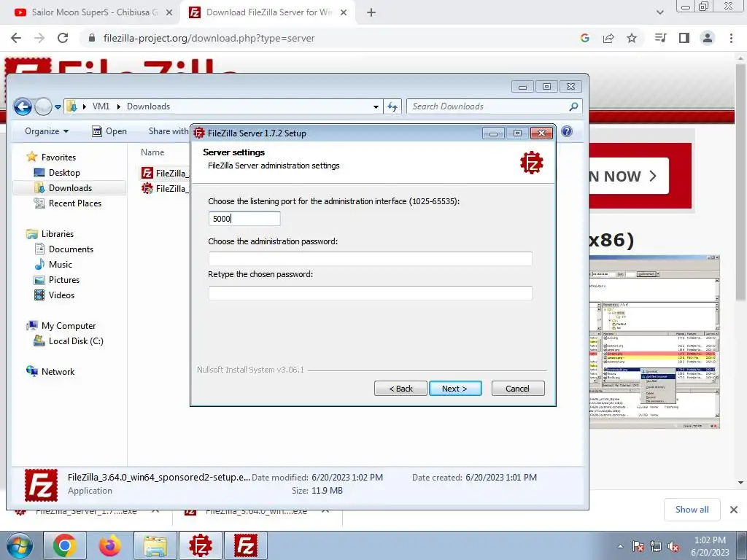Screen dimensions: 747x560
Task: Click the Name column header
Action: pos(152,152)
